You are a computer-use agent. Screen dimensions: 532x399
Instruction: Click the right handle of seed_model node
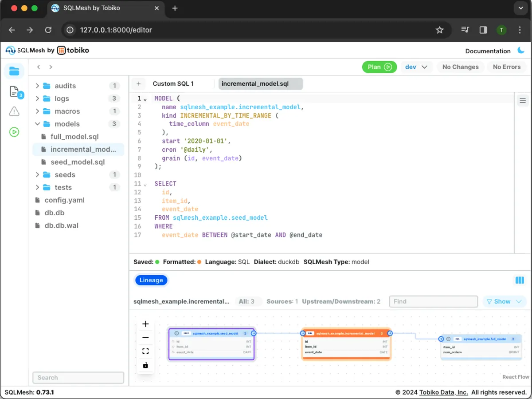(254, 333)
